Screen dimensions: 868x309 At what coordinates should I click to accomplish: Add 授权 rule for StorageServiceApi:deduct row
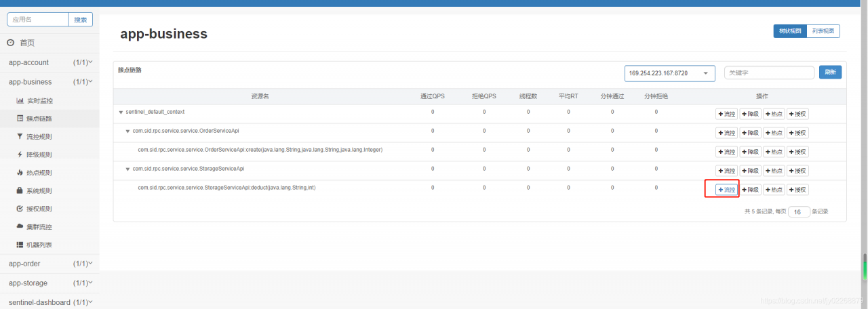[x=797, y=190]
